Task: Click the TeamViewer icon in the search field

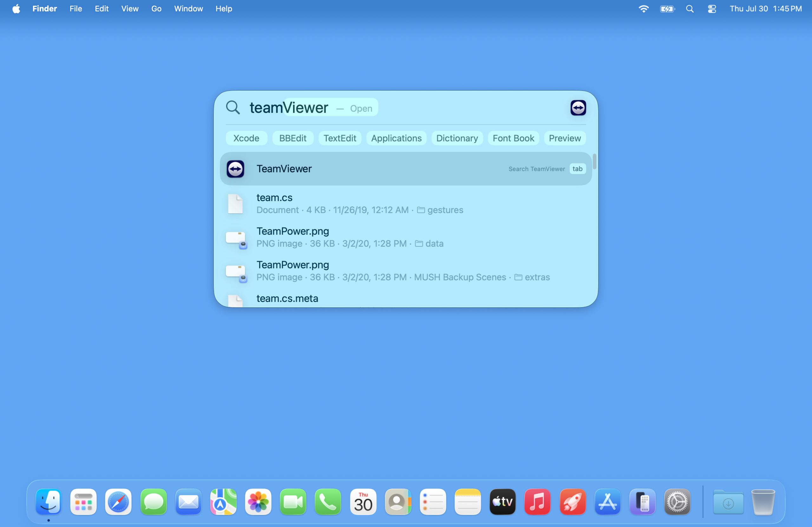Action: point(578,108)
